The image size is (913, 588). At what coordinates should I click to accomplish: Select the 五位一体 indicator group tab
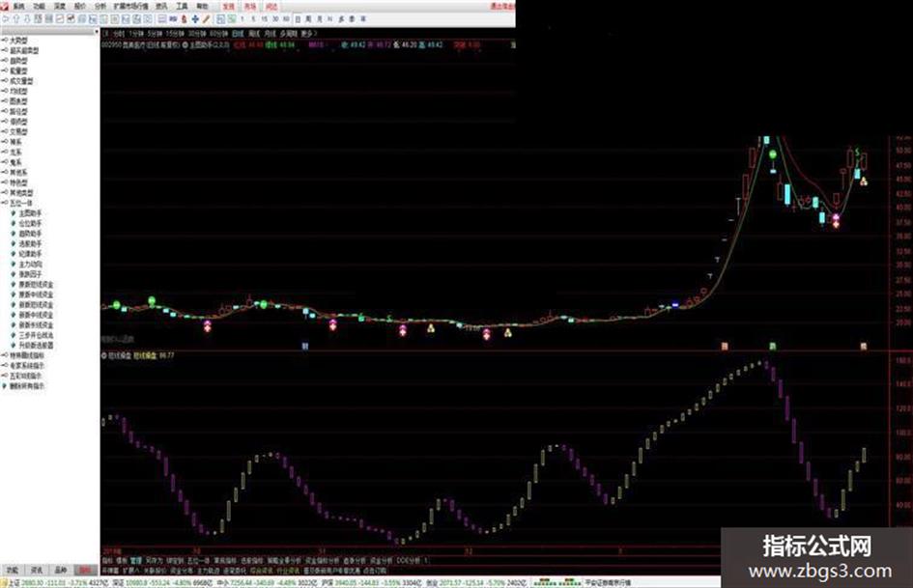198,560
